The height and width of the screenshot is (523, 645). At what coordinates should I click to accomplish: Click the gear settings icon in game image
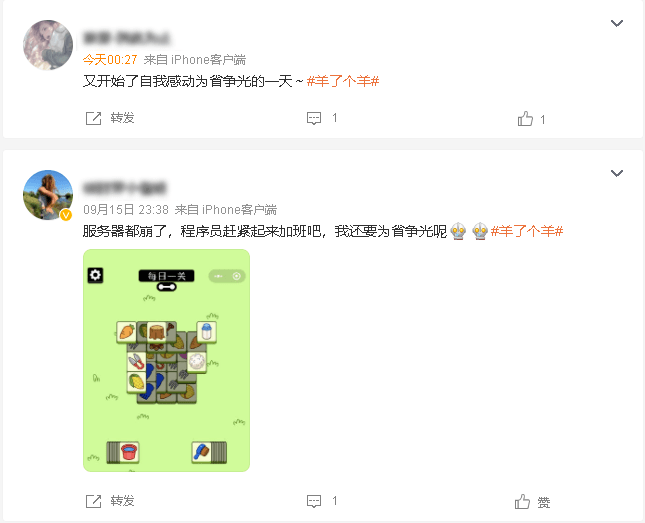pyautogui.click(x=95, y=275)
